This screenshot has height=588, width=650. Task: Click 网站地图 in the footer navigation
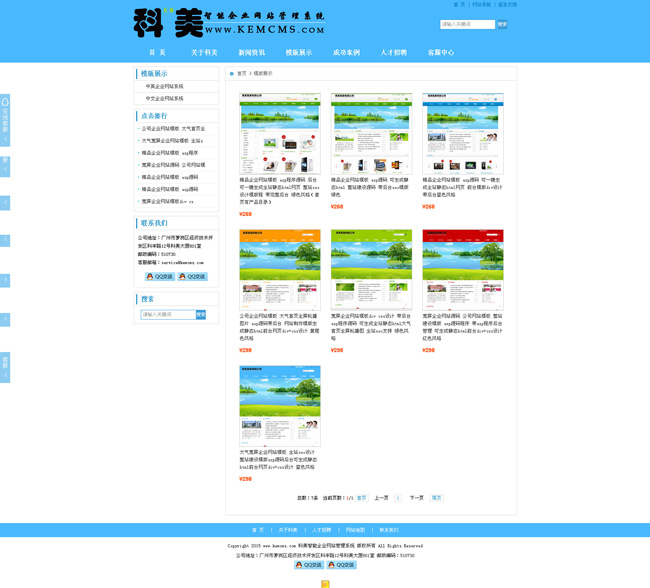point(355,530)
